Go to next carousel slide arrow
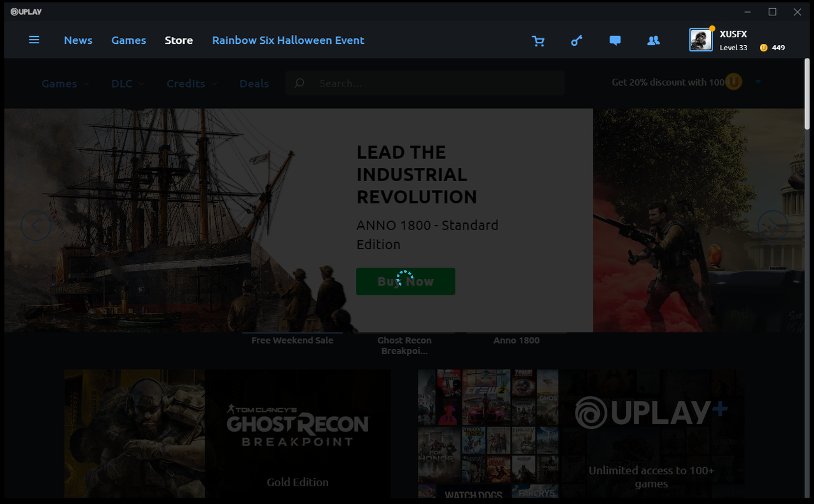Screen dimensions: 814x504 pos(773,226)
